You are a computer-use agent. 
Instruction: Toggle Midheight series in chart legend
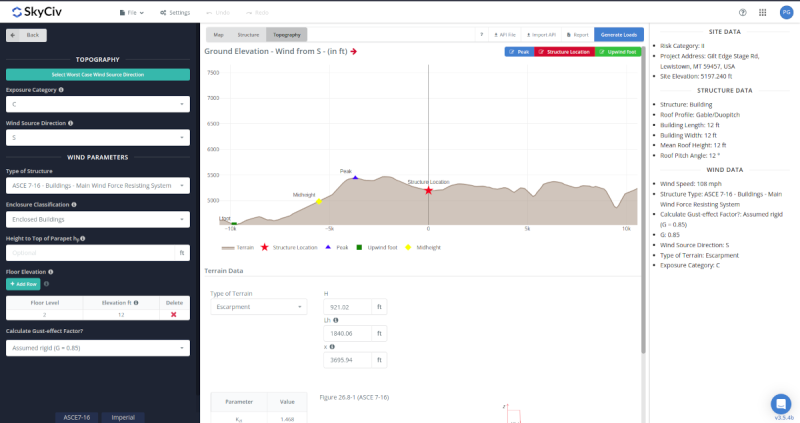point(423,247)
